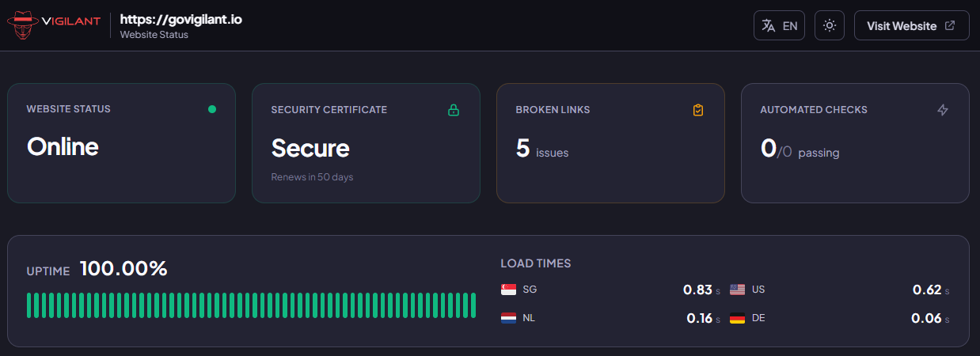
Task: Click the United States flag icon
Action: click(738, 290)
